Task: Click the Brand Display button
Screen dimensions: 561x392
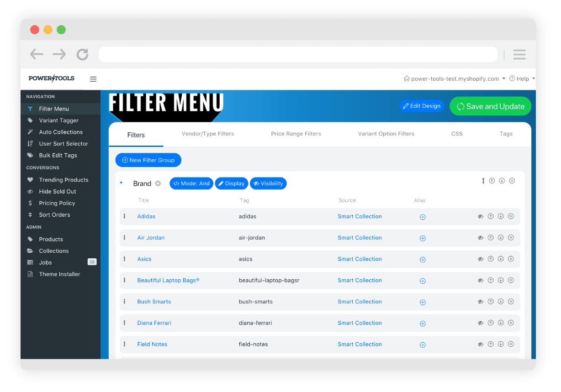Action: pos(232,183)
